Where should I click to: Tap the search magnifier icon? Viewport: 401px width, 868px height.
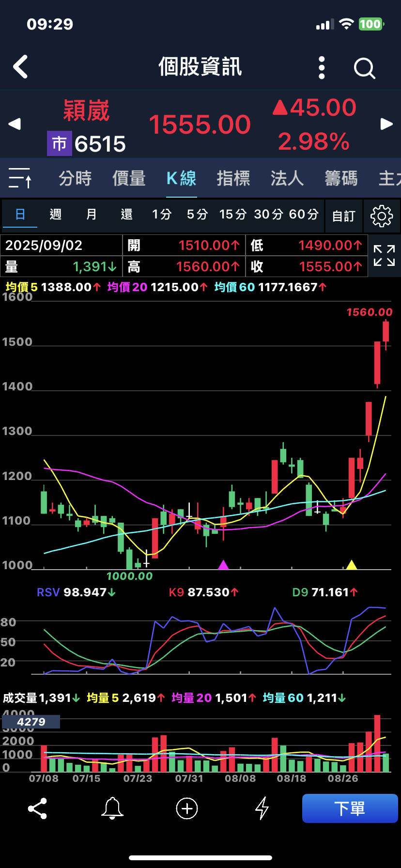point(364,68)
